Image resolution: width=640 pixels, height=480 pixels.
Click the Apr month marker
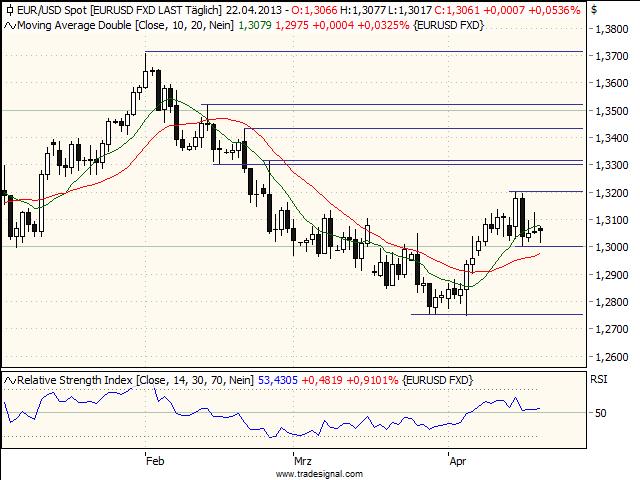point(458,462)
